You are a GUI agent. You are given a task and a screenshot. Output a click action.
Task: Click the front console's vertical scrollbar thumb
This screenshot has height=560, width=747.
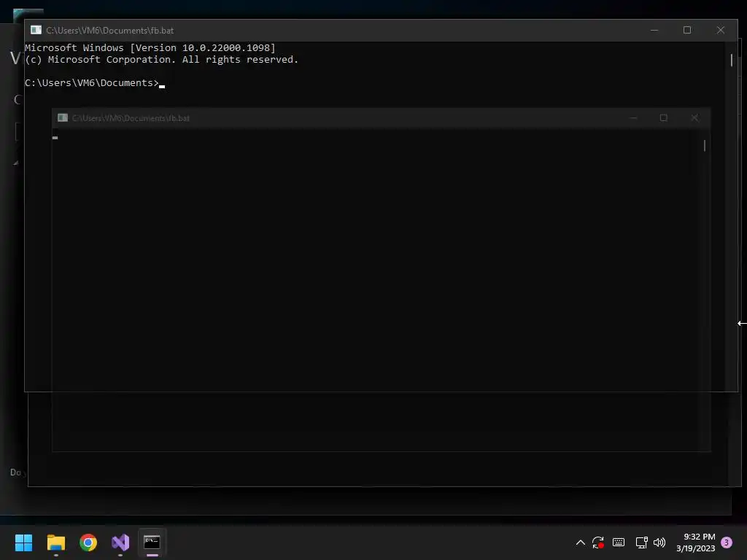pyautogui.click(x=732, y=60)
